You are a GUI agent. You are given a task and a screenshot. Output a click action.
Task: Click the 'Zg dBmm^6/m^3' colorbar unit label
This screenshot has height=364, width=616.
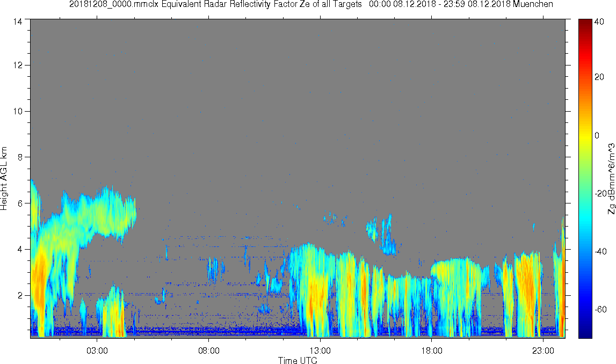tap(611, 179)
